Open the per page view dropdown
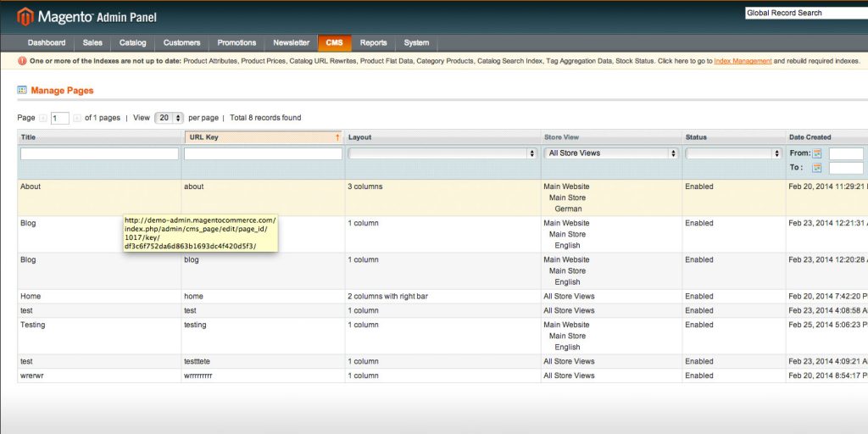Screen dimensions: 868x434 click(169, 118)
